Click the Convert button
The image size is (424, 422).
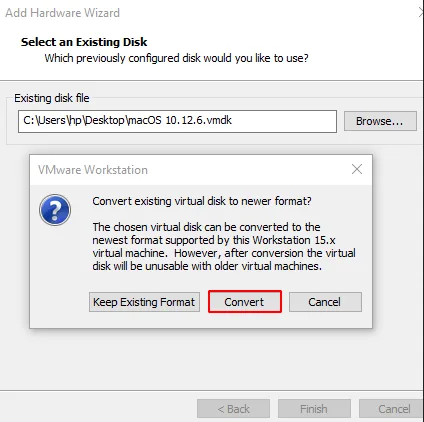[x=245, y=302]
